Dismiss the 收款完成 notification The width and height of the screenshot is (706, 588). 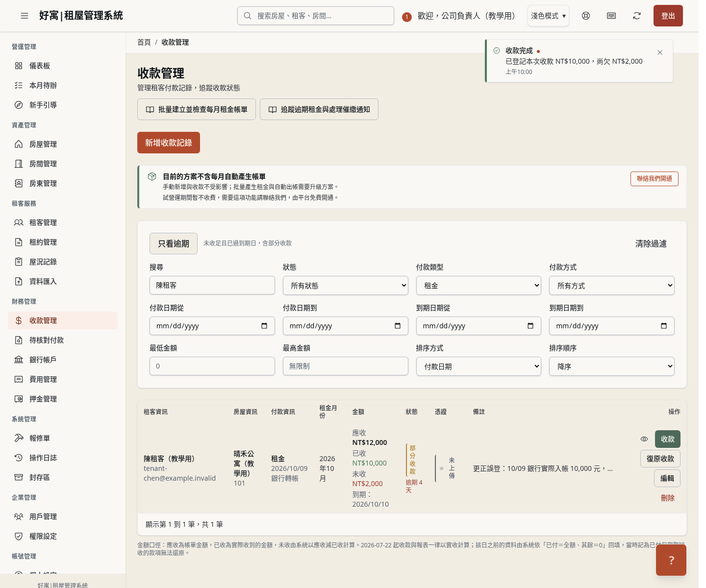(660, 52)
